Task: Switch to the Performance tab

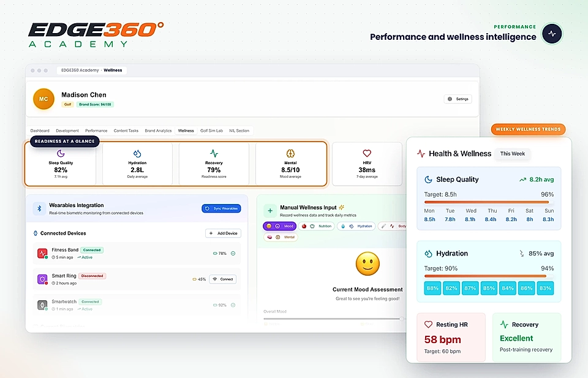Action: (96, 131)
